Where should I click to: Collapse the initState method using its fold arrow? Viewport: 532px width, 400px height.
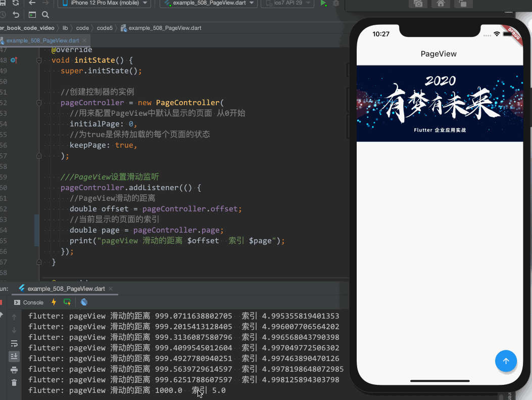[x=39, y=60]
